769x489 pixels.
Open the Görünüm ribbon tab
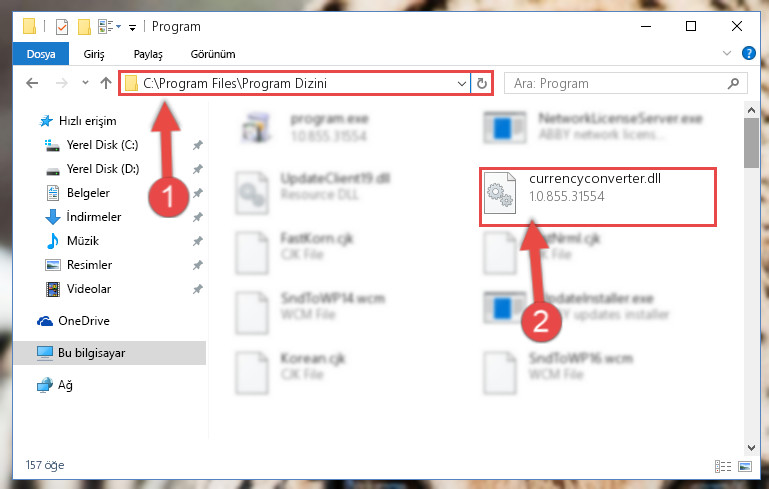(x=213, y=54)
